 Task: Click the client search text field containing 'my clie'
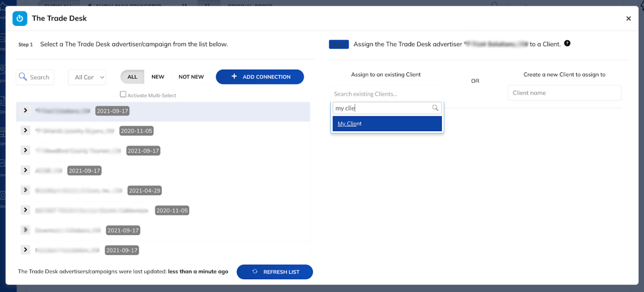click(x=380, y=108)
